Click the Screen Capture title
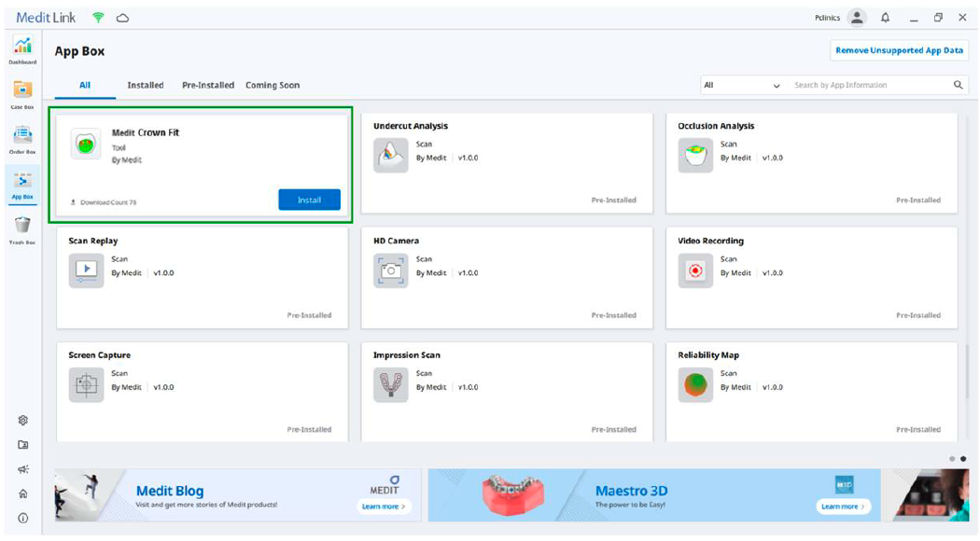The image size is (980, 541). (x=99, y=354)
